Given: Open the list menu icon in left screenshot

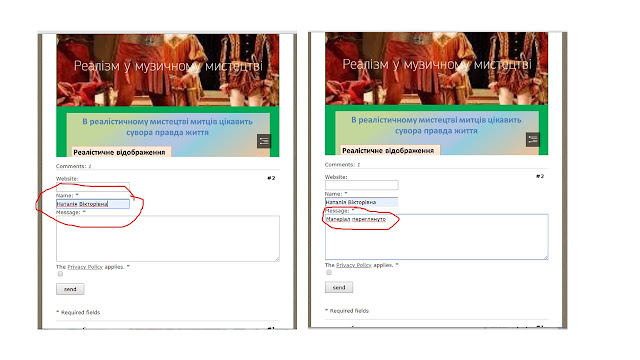Looking at the screenshot, I should [264, 141].
